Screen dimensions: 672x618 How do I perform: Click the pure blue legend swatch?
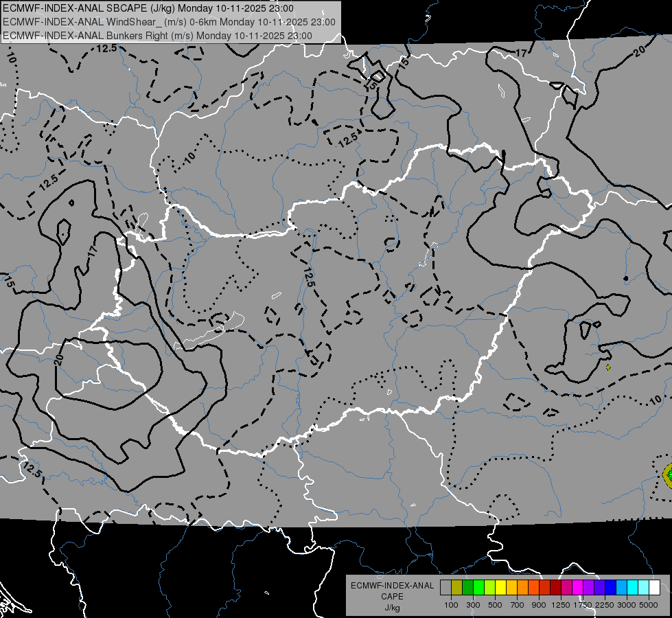pos(611,587)
